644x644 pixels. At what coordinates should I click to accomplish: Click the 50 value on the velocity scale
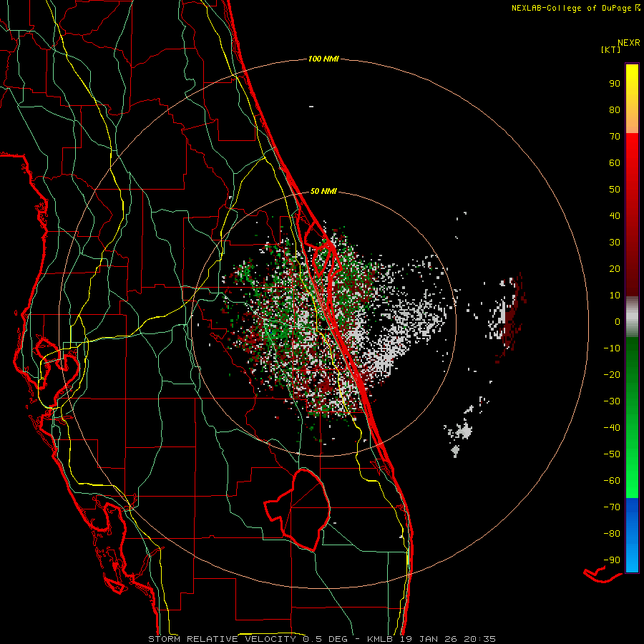pos(615,190)
